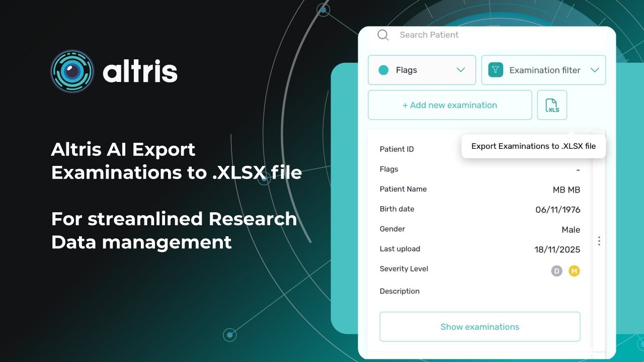The image size is (644, 362).
Task: Click the gender value Male
Action: pos(571,230)
